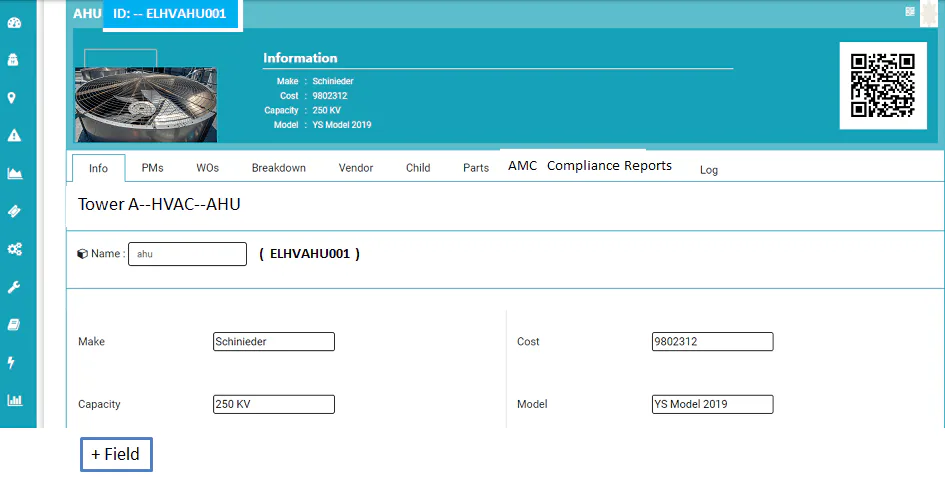Open the area chart sidebar icon
Viewport: 945px width, 477px height.
click(x=14, y=174)
